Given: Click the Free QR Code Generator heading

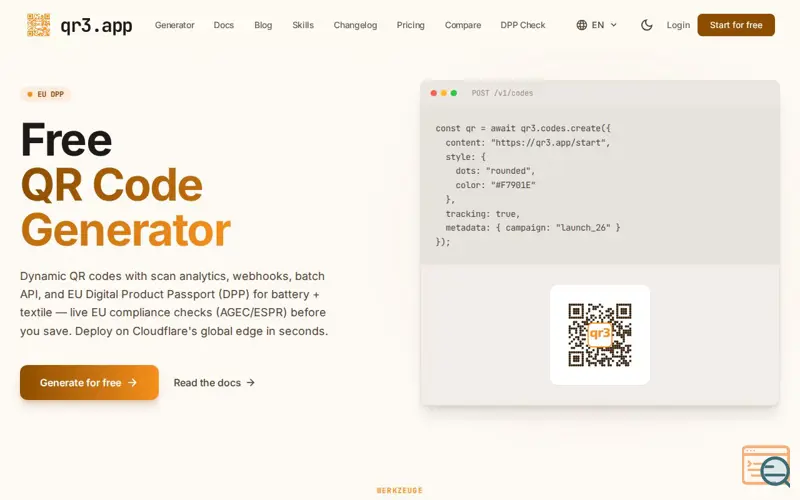Looking at the screenshot, I should click(x=126, y=184).
